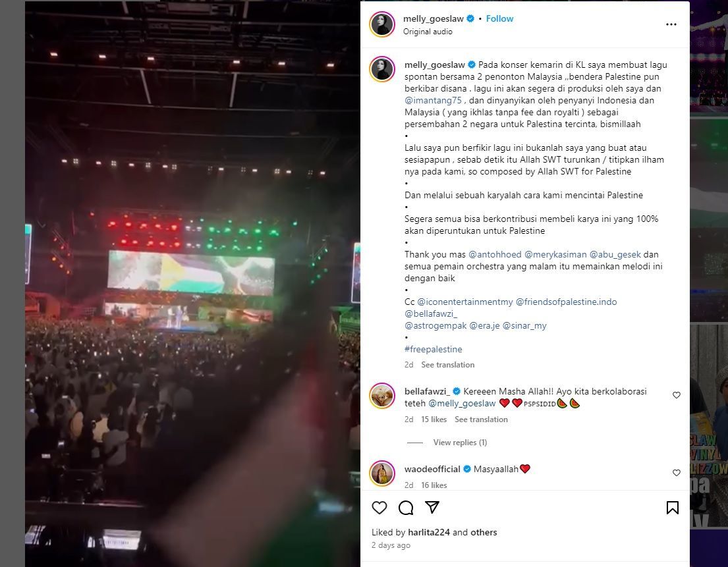Screen dimensions: 728x567
Task: View the others who liked the post
Action: tap(484, 532)
